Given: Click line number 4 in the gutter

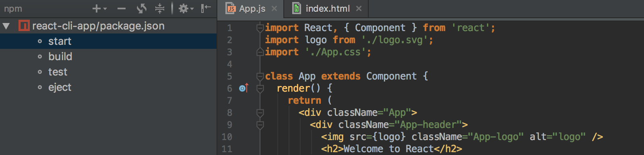Looking at the screenshot, I should point(229,64).
